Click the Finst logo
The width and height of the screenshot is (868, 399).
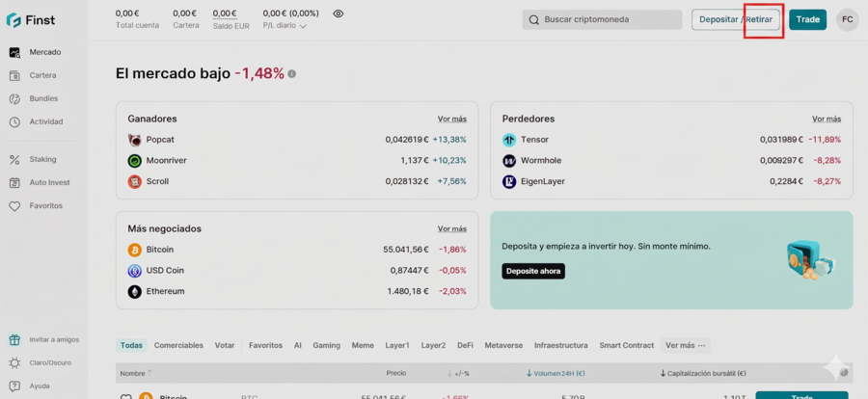tap(31, 20)
